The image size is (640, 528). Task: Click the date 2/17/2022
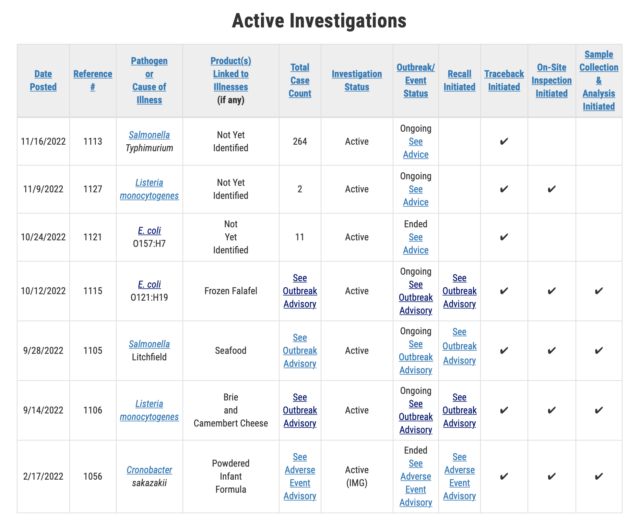pyautogui.click(x=43, y=476)
